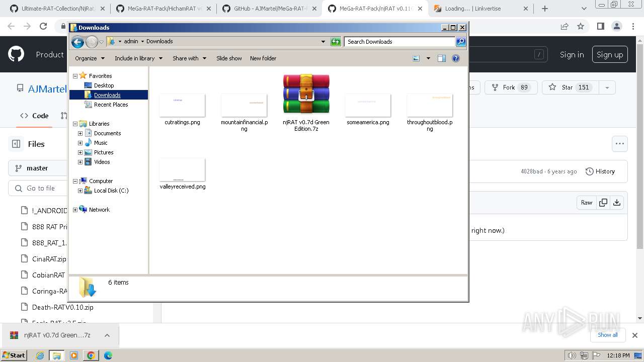This screenshot has width=644, height=362.
Task: Expand the Pictures library node
Action: [80, 152]
